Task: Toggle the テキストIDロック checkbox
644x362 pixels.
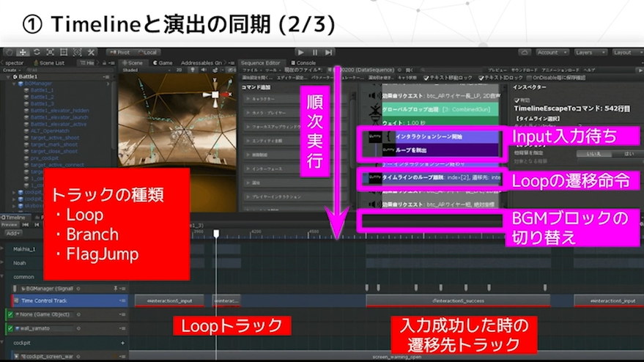Action: coord(481,78)
